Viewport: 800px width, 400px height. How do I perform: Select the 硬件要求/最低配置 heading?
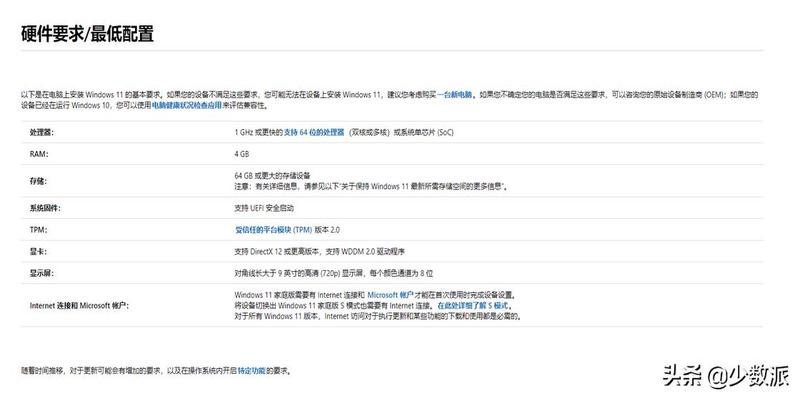[x=87, y=34]
